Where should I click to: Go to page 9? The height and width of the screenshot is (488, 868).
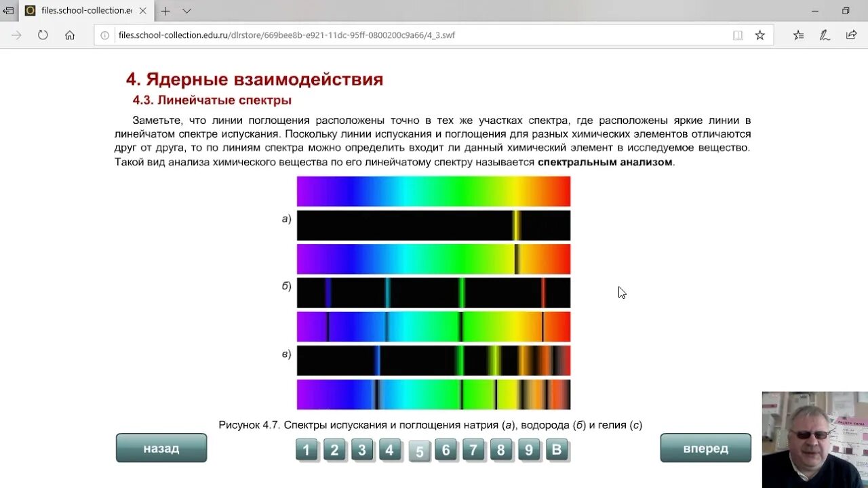pyautogui.click(x=529, y=450)
